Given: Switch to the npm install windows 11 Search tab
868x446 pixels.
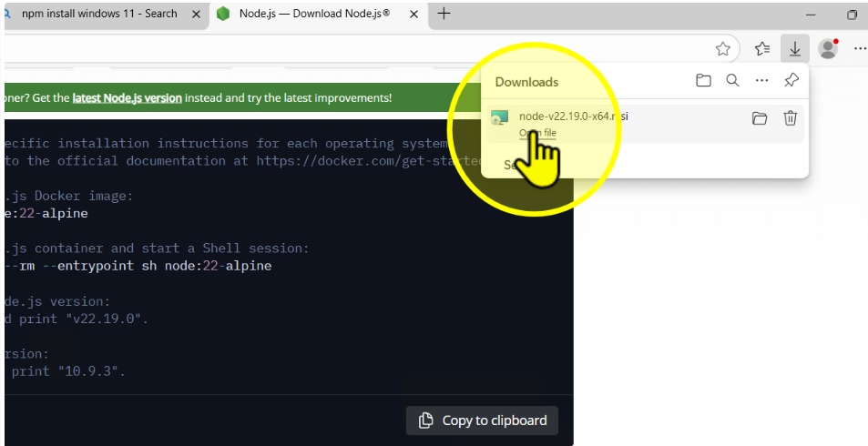Looking at the screenshot, I should [x=99, y=14].
